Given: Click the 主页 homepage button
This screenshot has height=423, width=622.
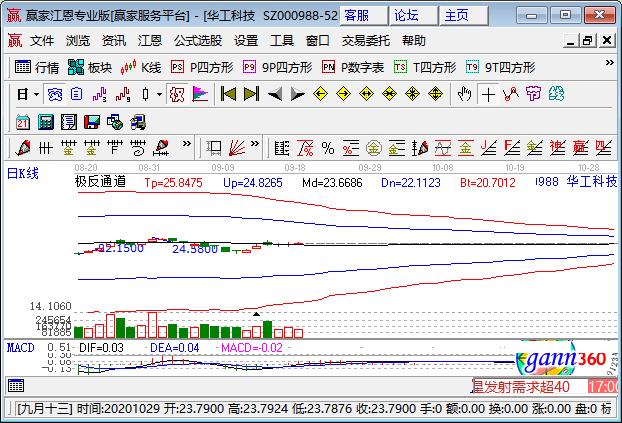Looking at the screenshot, I should click(x=464, y=16).
